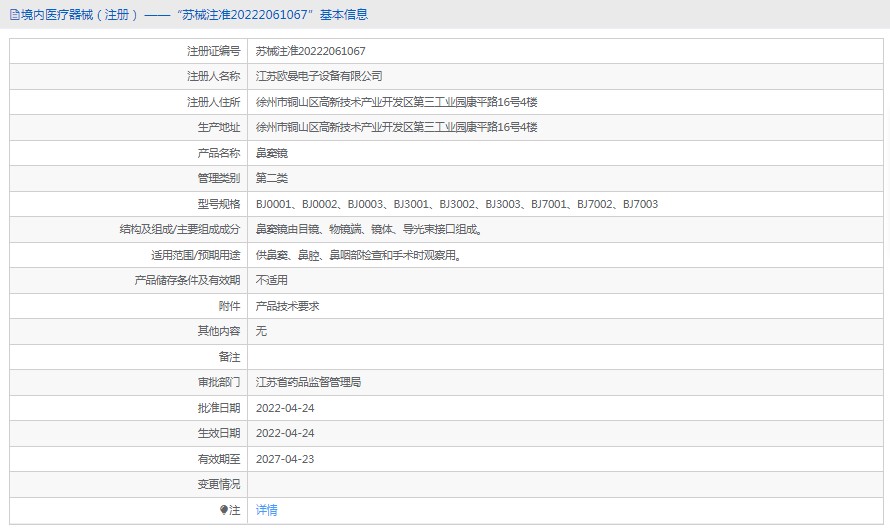Click expiry date 2027-04-23

pos(285,459)
